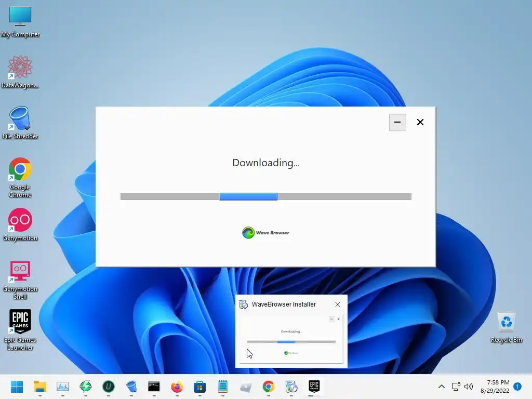Launch Epic Games Launcher desktop shortcut
The width and height of the screenshot is (532, 399).
pyautogui.click(x=20, y=330)
